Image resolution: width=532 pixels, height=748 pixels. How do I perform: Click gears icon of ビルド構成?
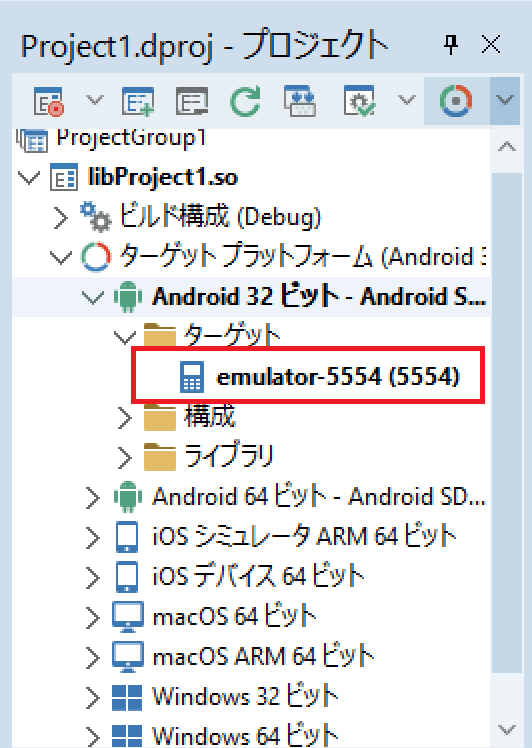(96, 217)
